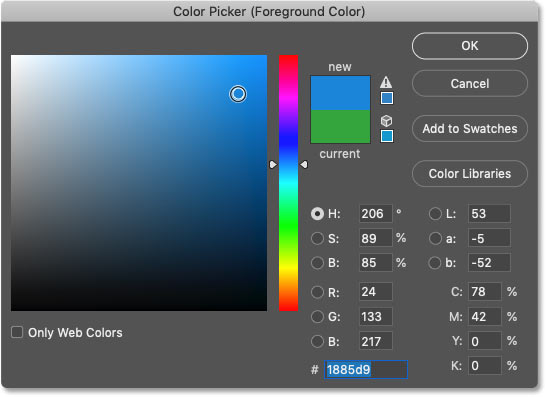Click the left hue slider arrow
This screenshot has width=546, height=397.
coord(273,164)
